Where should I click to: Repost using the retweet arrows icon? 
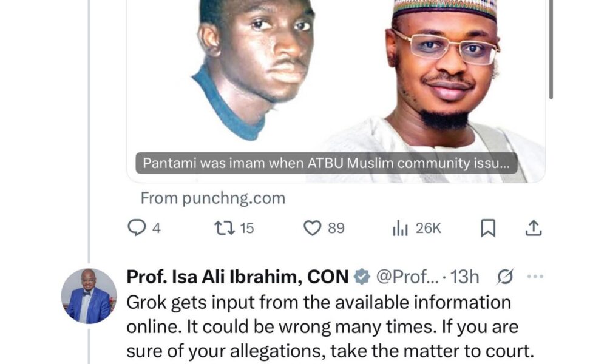[225, 228]
